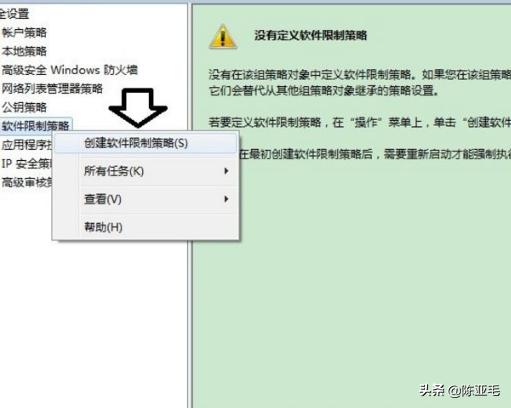Select 公钥策略 tree node

[x=24, y=107]
